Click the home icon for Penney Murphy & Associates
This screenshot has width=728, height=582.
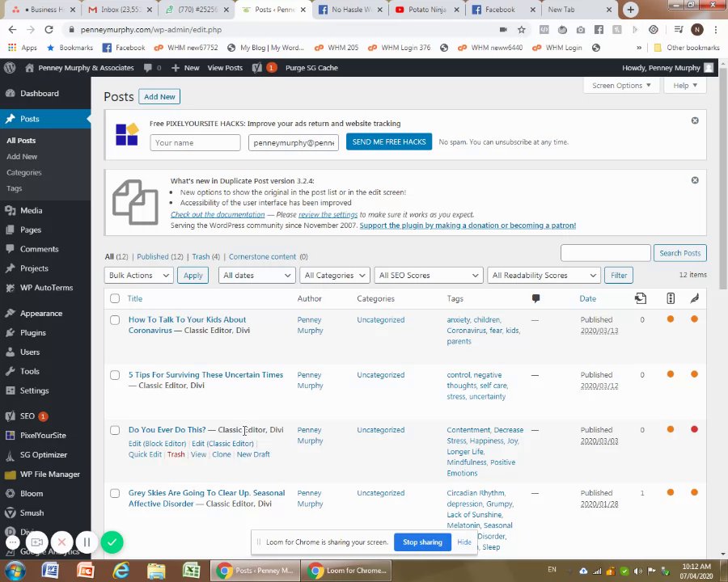[x=29, y=68]
